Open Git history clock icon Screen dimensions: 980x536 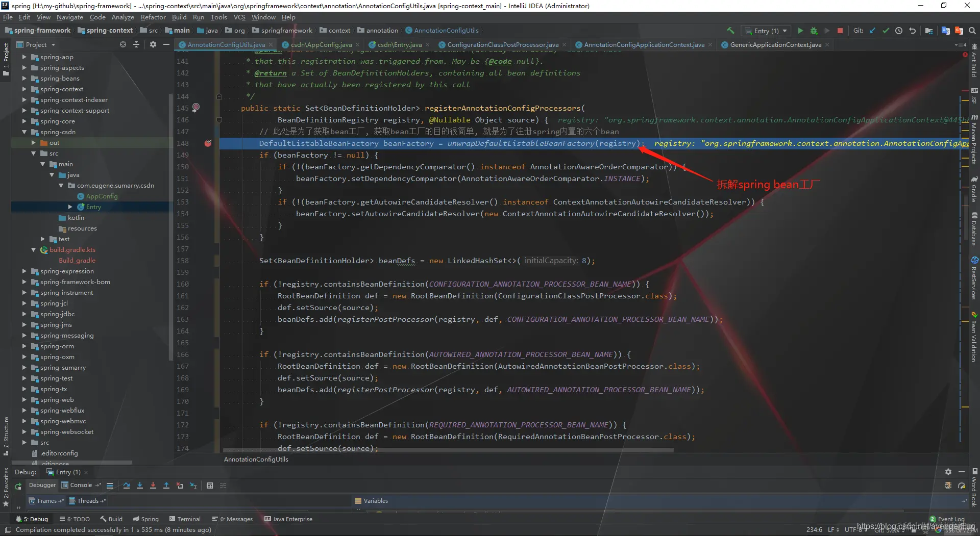click(x=899, y=31)
